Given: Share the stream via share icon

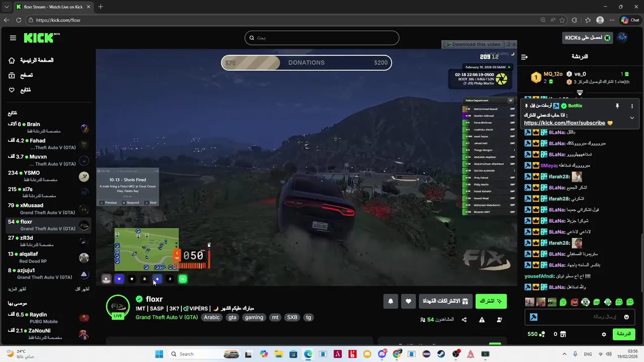Looking at the screenshot, I should click(464, 320).
